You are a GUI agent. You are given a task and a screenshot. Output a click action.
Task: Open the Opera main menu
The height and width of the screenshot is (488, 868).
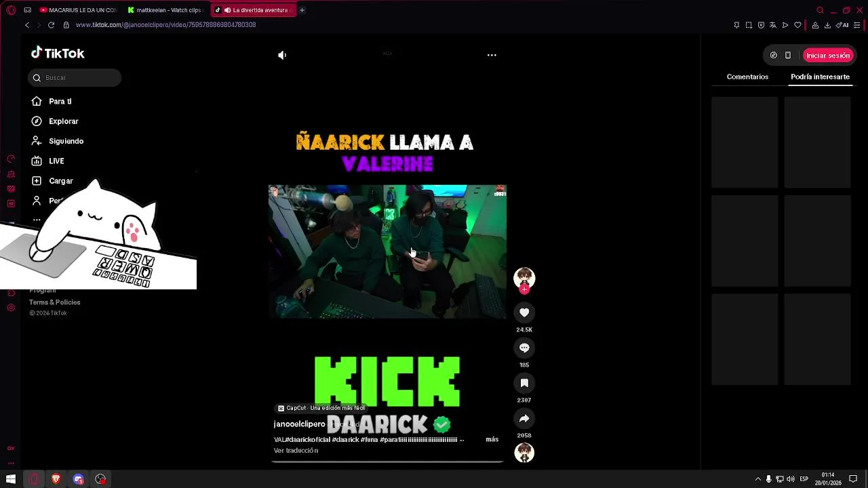pos(11,10)
